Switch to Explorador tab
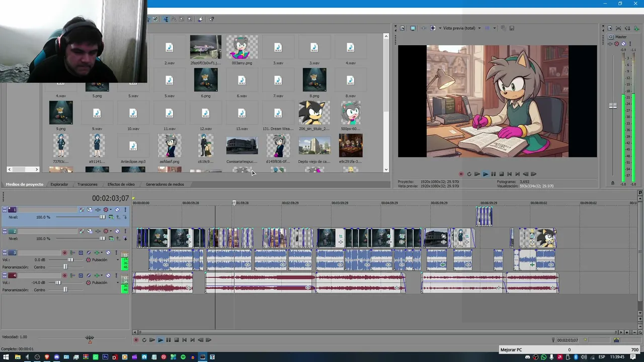Screen dimensions: 644x362 pos(59,185)
